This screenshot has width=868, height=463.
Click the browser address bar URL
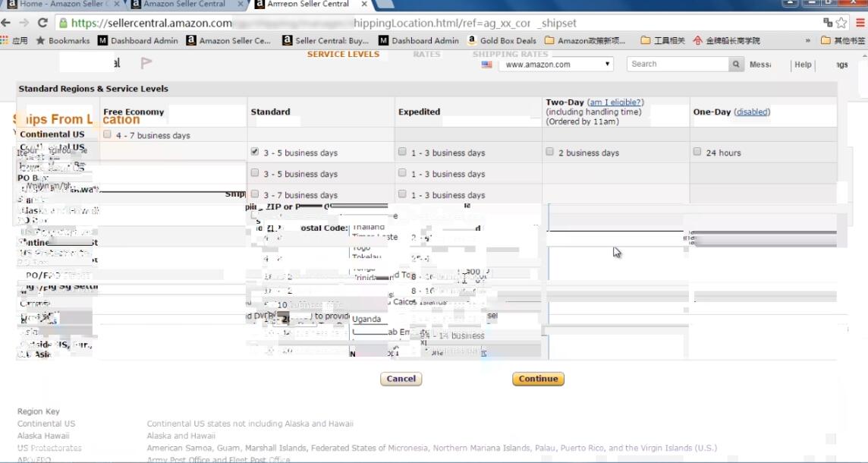(324, 24)
